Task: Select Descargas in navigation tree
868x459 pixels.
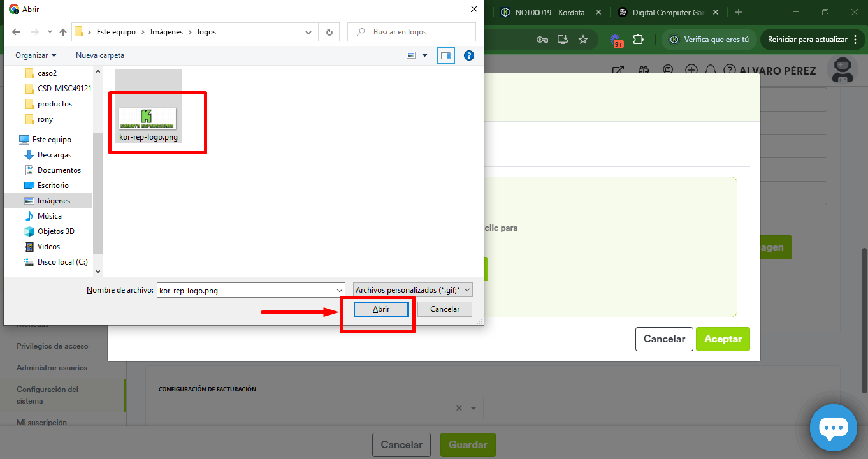Action: [54, 155]
